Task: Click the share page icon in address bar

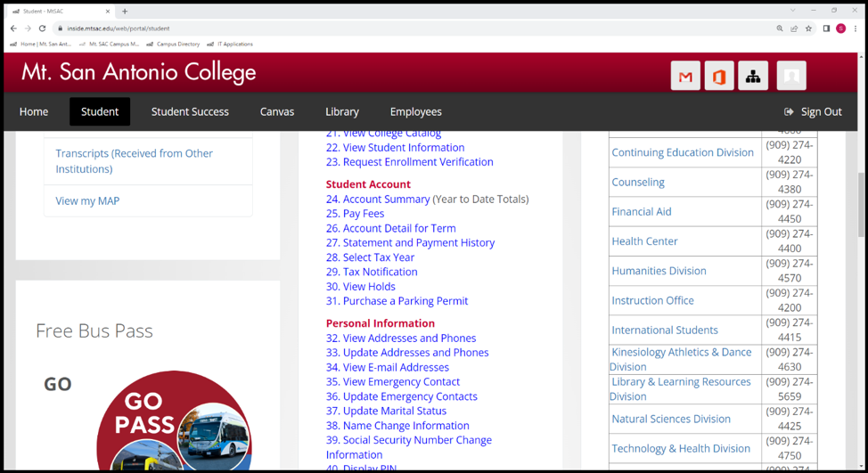Action: [x=794, y=29]
